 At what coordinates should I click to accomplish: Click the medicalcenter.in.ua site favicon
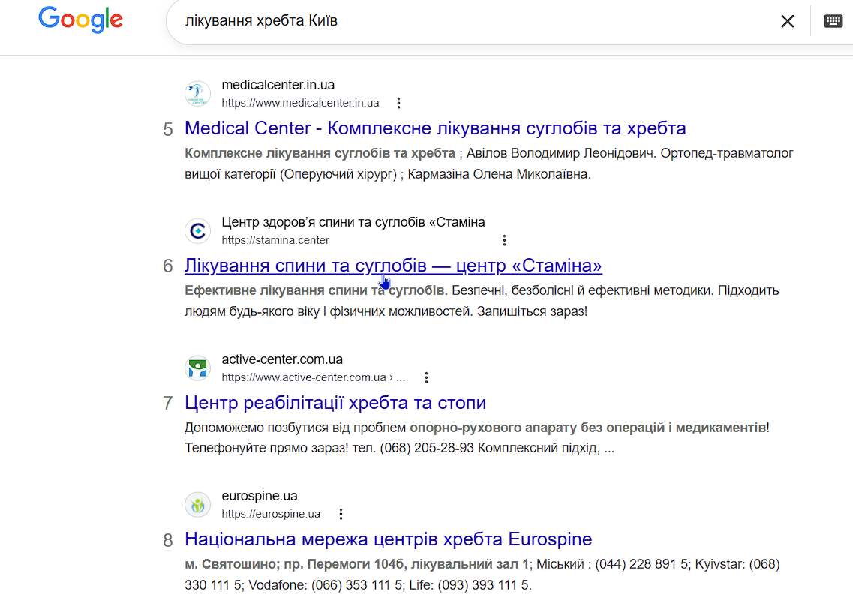coord(197,94)
